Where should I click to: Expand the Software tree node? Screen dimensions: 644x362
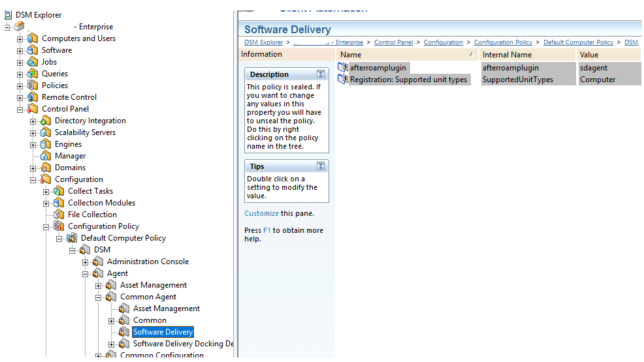click(20, 50)
